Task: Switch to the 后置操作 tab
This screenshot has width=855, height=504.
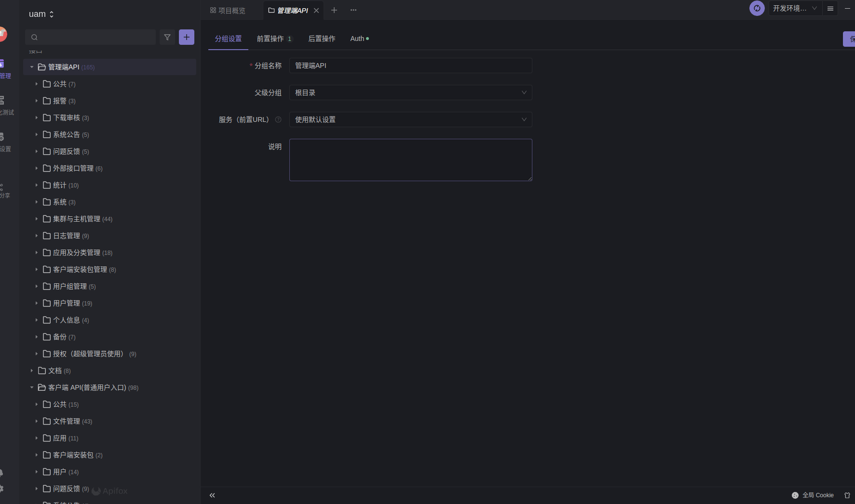Action: [322, 39]
